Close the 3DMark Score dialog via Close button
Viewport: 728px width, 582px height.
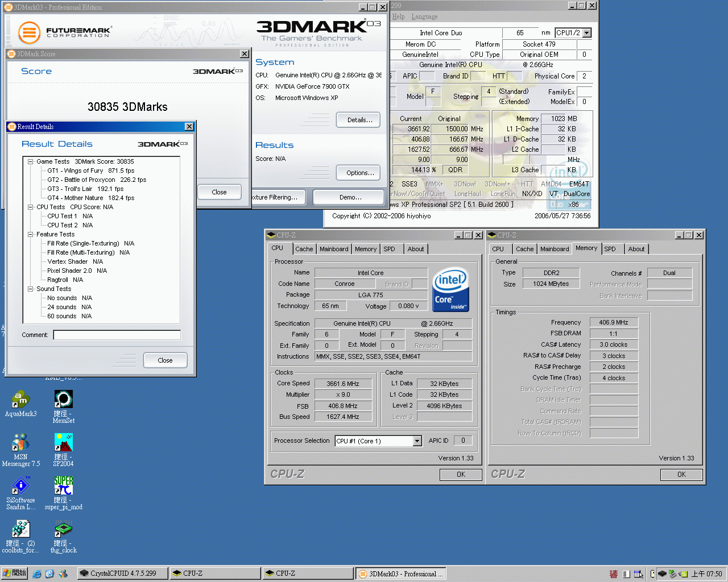(219, 192)
